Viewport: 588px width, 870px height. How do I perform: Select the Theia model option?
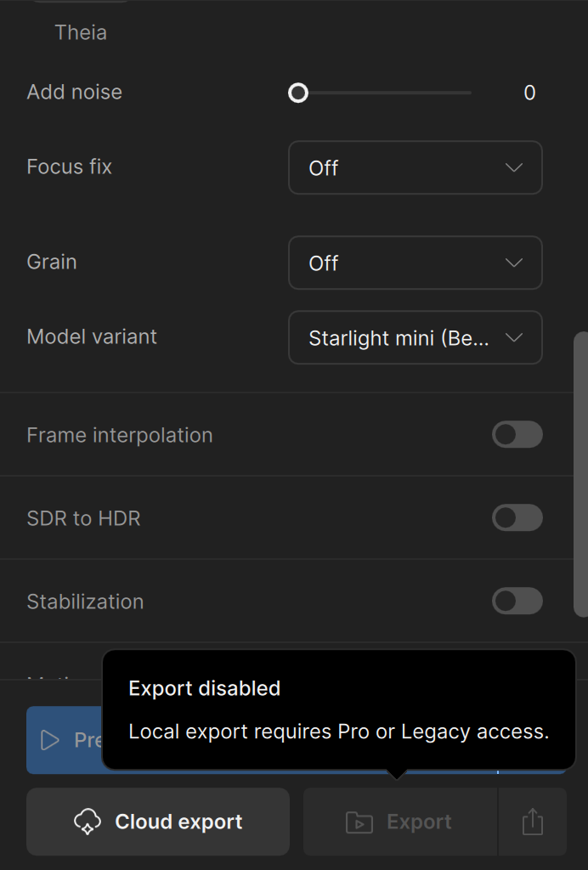pyautogui.click(x=81, y=33)
